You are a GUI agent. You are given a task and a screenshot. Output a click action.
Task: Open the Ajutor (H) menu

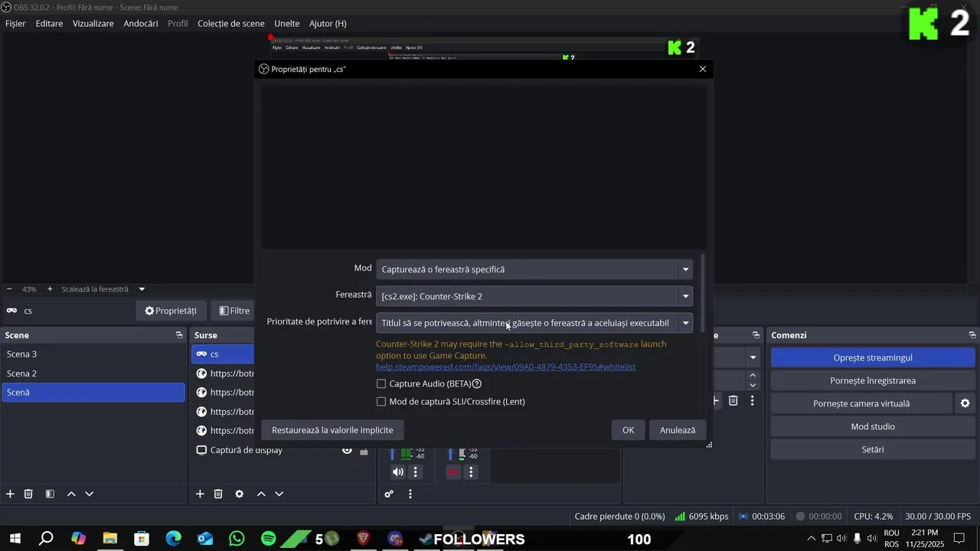coord(328,24)
